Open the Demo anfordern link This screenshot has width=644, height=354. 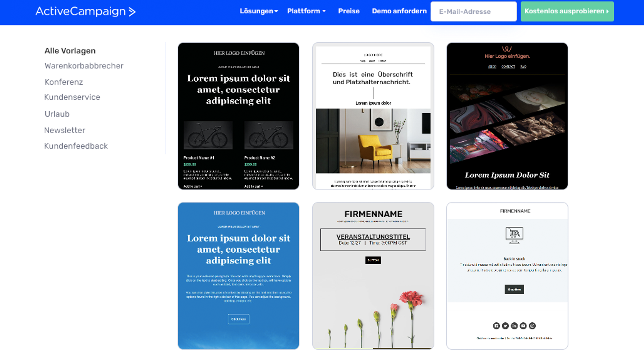399,11
